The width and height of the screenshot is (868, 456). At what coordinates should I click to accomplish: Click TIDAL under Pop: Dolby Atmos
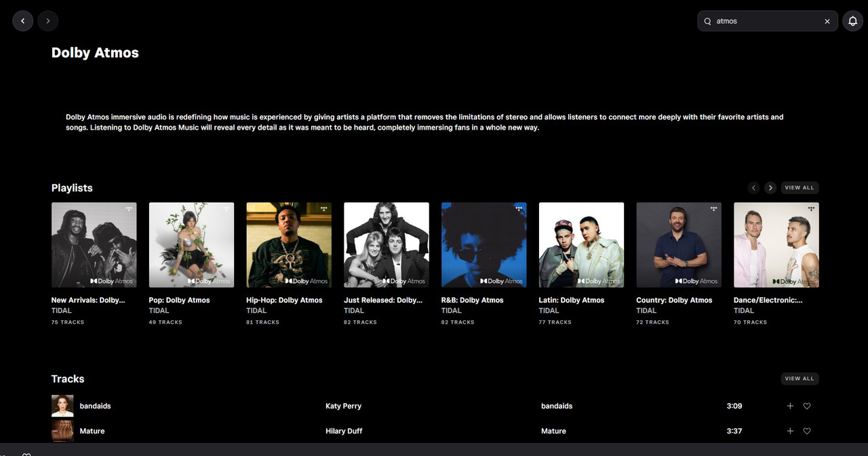(x=159, y=311)
